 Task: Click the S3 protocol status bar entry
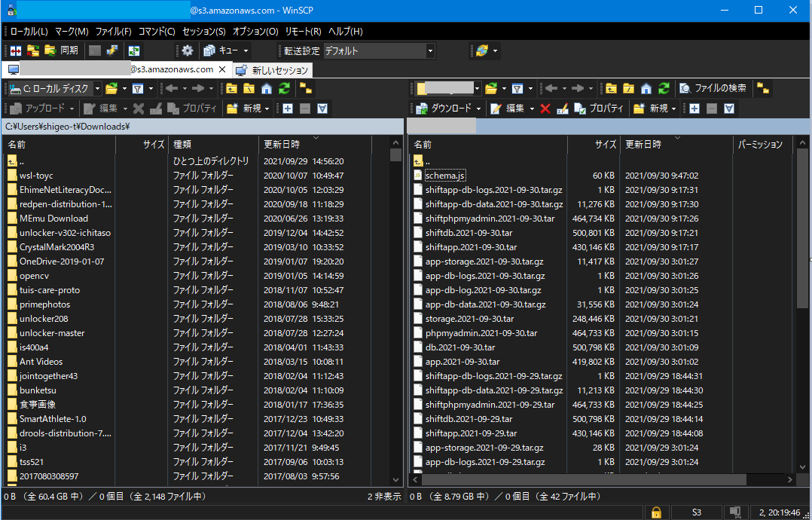click(x=696, y=512)
